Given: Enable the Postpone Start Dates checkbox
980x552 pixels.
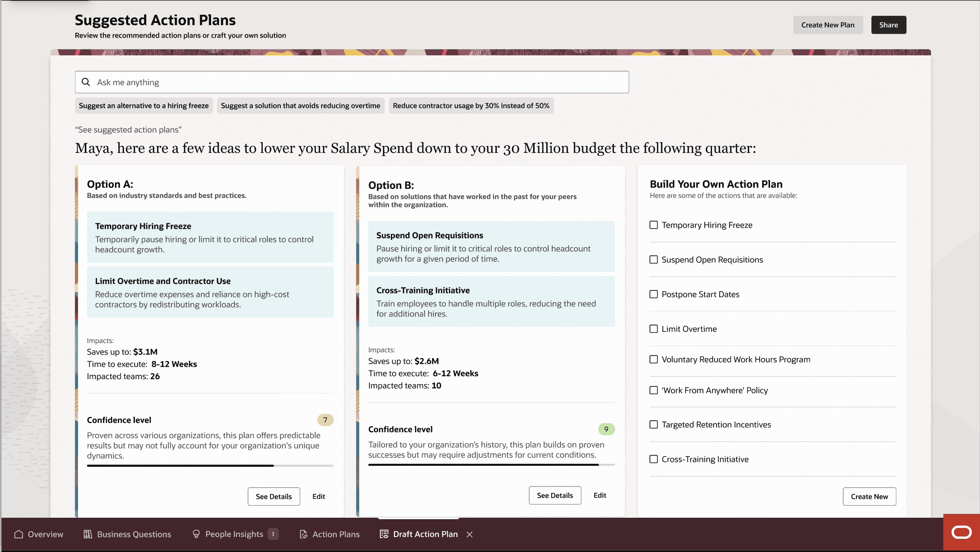Looking at the screenshot, I should point(654,294).
